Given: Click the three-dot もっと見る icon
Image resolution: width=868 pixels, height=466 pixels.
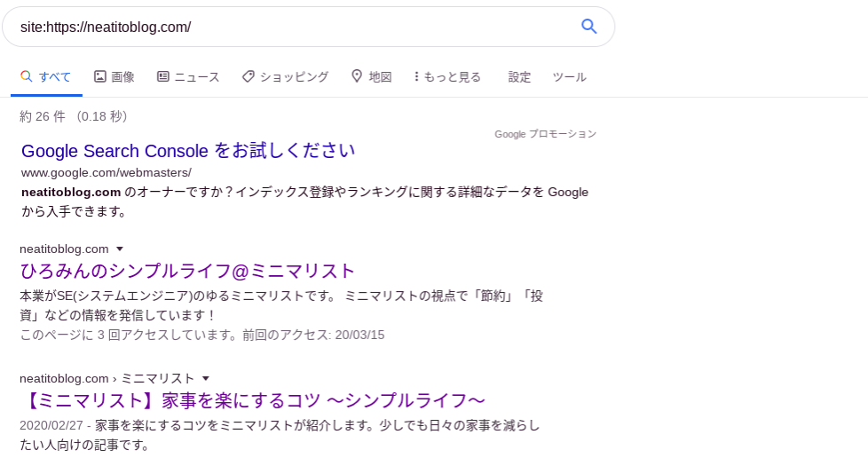Looking at the screenshot, I should pyautogui.click(x=416, y=76).
